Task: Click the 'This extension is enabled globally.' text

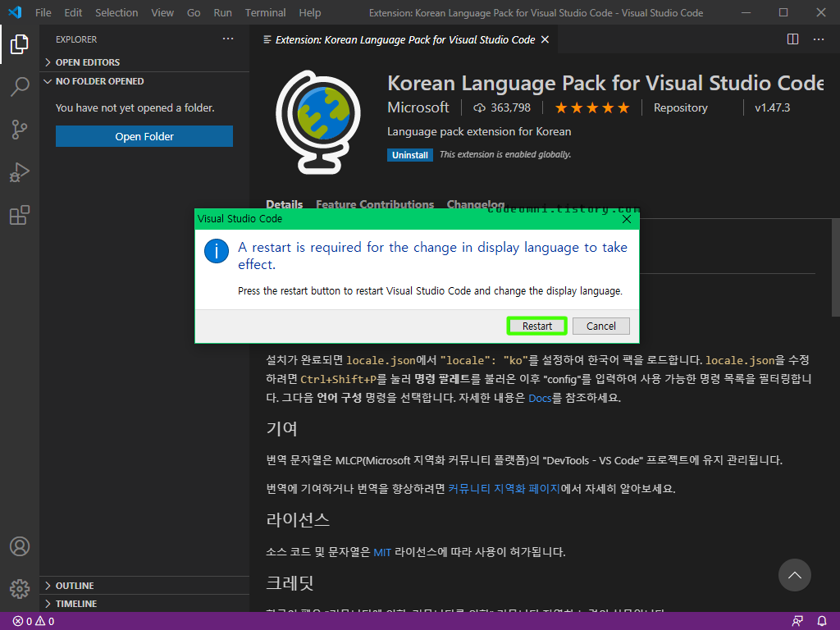Action: (x=505, y=154)
